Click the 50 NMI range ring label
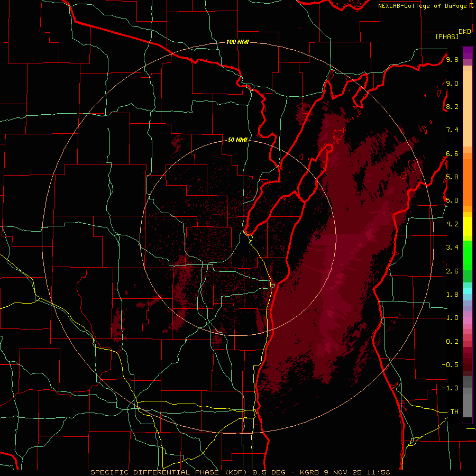The image size is (476, 476). [237, 140]
